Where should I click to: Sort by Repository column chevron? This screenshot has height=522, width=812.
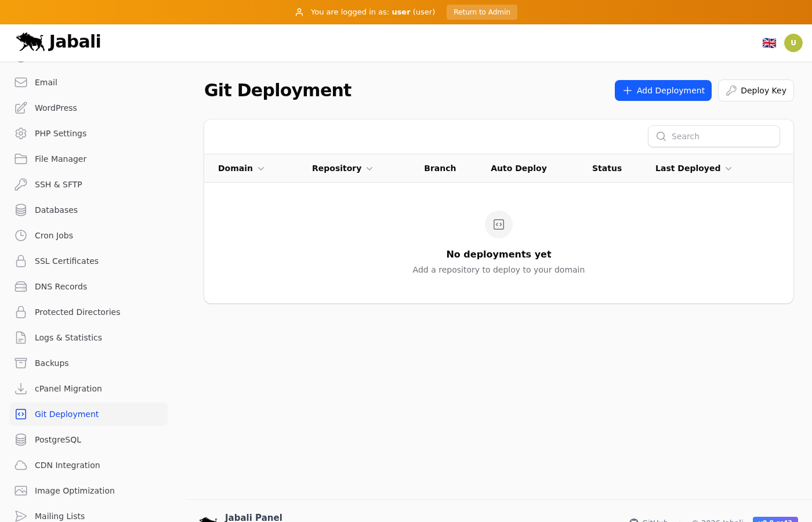pyautogui.click(x=369, y=169)
